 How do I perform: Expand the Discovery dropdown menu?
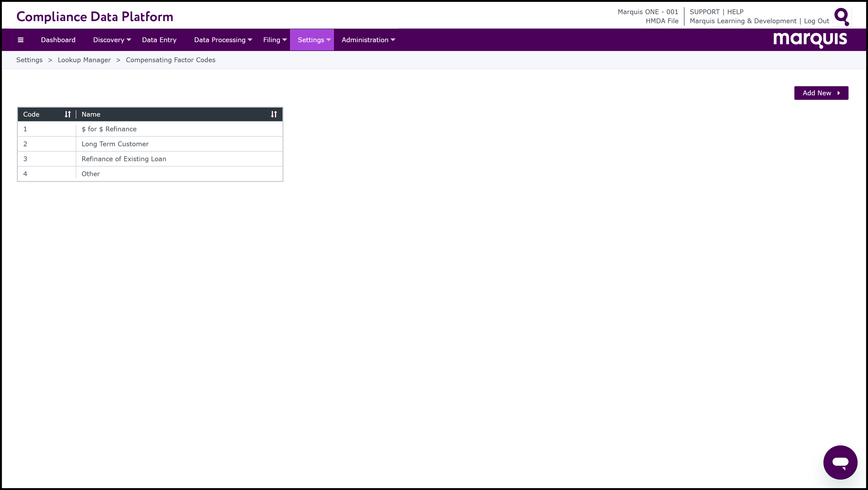(112, 40)
